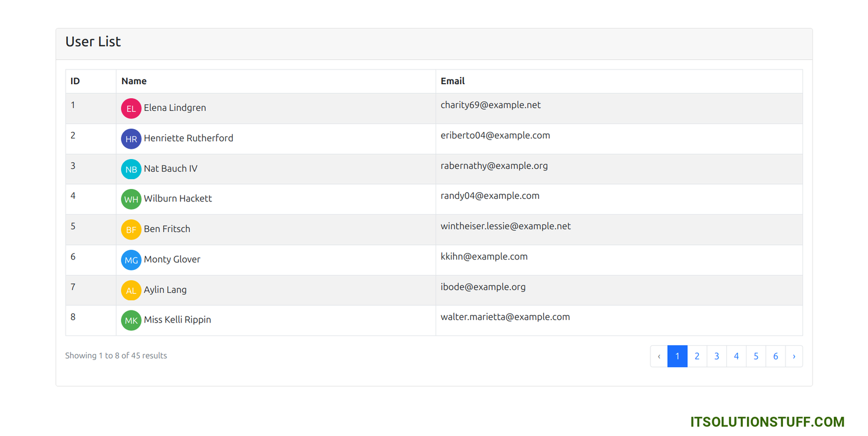Select the email charity69@example.net
The width and height of the screenshot is (868, 436).
(x=490, y=105)
